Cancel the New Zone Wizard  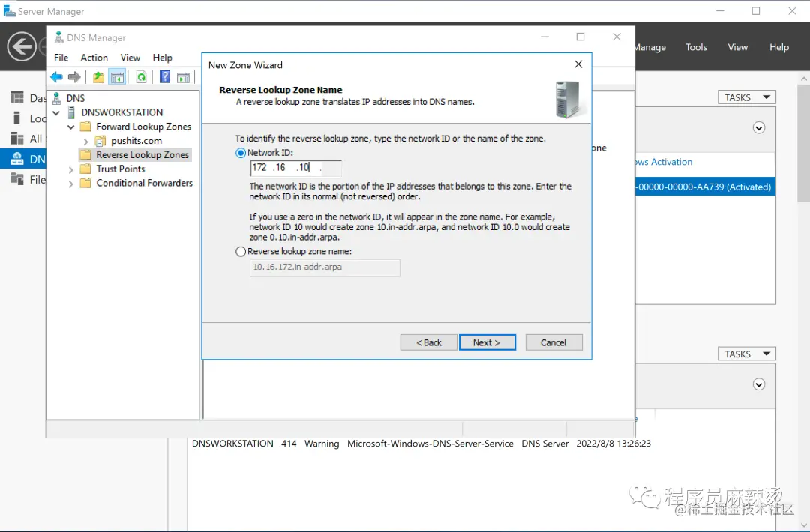[553, 342]
